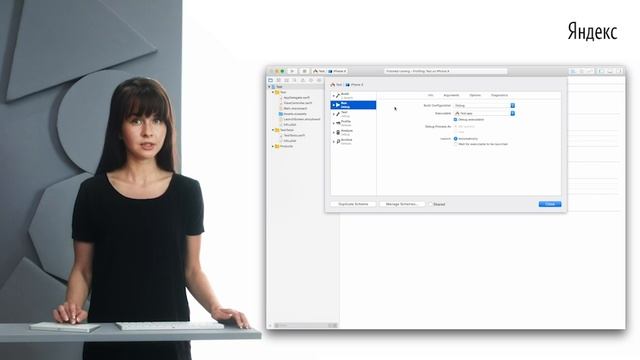This screenshot has width=640, height=360.
Task: Switch to the Version editor icon
Action: (x=590, y=71)
